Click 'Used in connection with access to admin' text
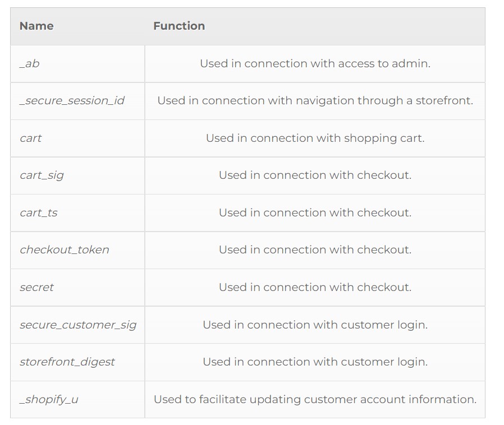Viewport: 504px width, 425px height. (x=315, y=63)
